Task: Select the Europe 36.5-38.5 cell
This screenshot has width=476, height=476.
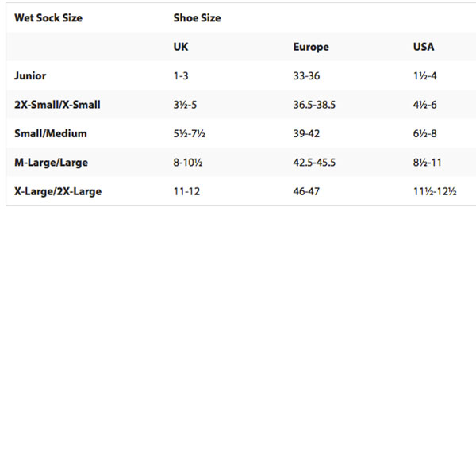Action: 314,105
